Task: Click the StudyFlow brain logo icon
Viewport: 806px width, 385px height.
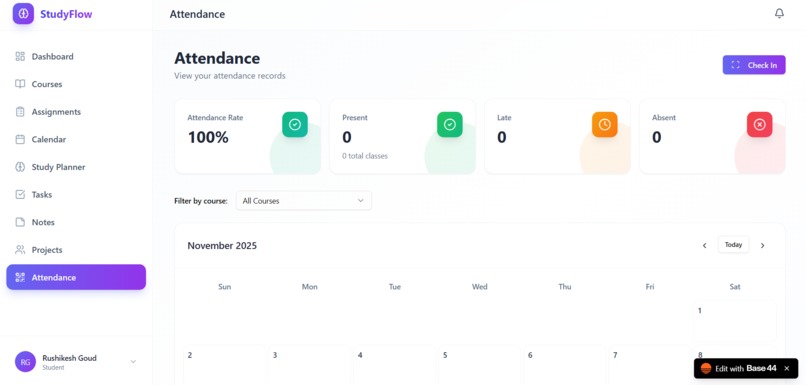Action: (x=23, y=14)
